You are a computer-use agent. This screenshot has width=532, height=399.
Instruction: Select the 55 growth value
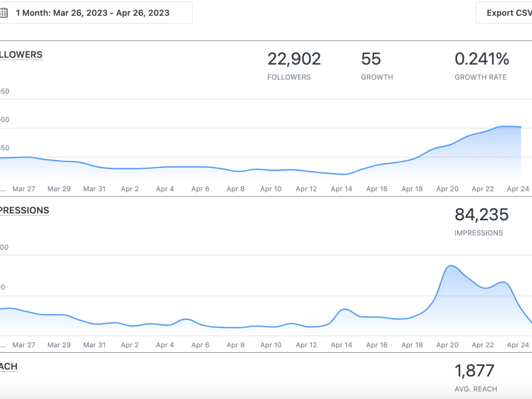(371, 59)
